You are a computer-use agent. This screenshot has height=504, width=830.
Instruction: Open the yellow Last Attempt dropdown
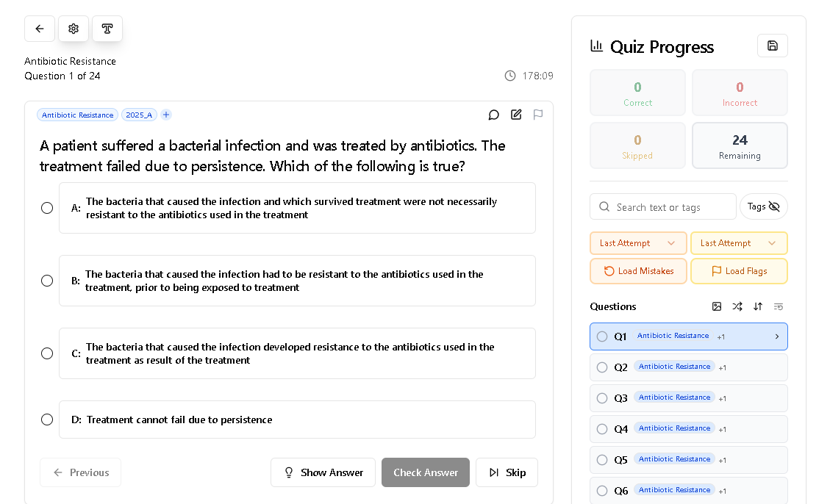(x=739, y=243)
